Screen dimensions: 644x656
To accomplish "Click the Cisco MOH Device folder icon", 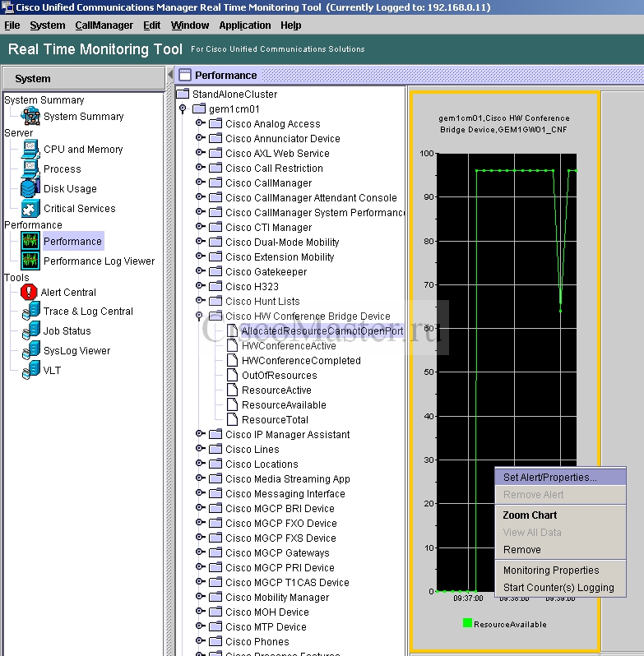I will click(215, 612).
